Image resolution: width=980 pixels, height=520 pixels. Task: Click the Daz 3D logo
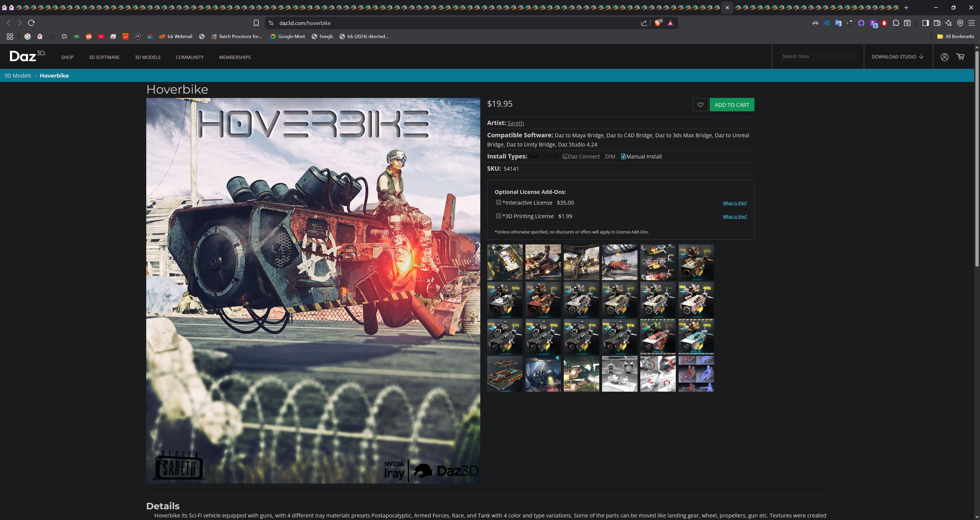click(x=27, y=56)
